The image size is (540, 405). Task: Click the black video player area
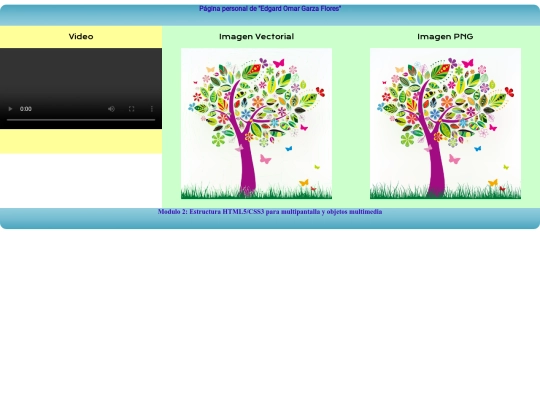click(x=81, y=89)
